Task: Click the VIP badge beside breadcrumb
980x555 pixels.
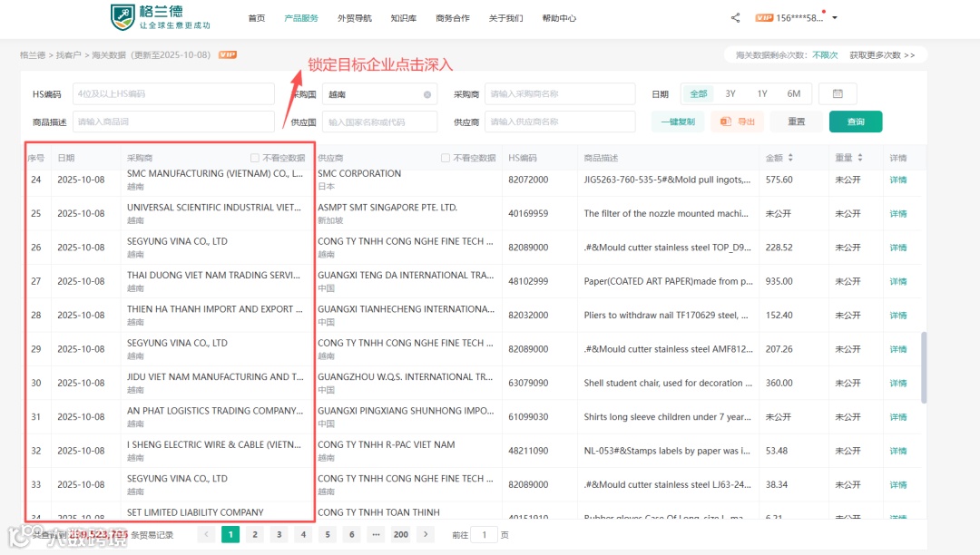Action: pos(228,55)
